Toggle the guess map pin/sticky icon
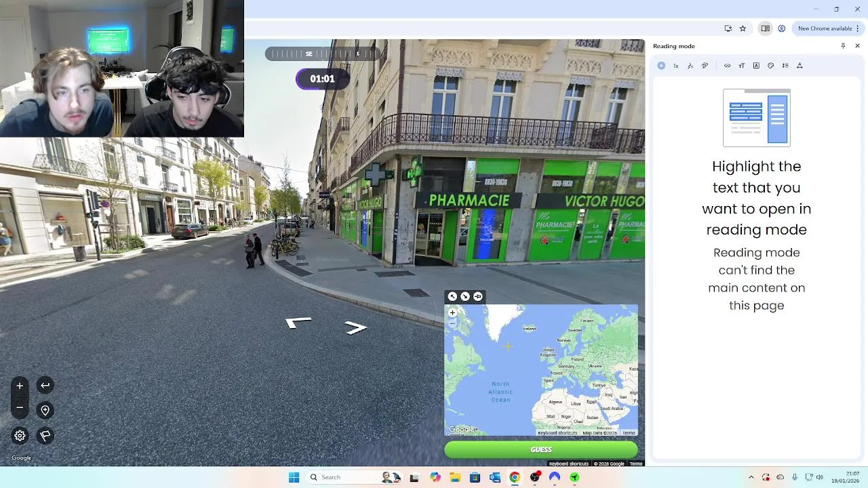 click(x=478, y=296)
